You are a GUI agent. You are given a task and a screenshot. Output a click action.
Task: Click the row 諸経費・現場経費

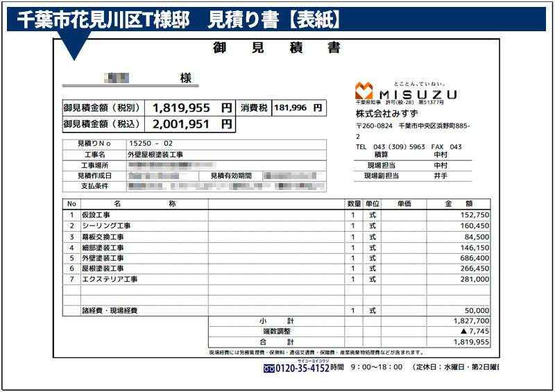pyautogui.click(x=276, y=311)
